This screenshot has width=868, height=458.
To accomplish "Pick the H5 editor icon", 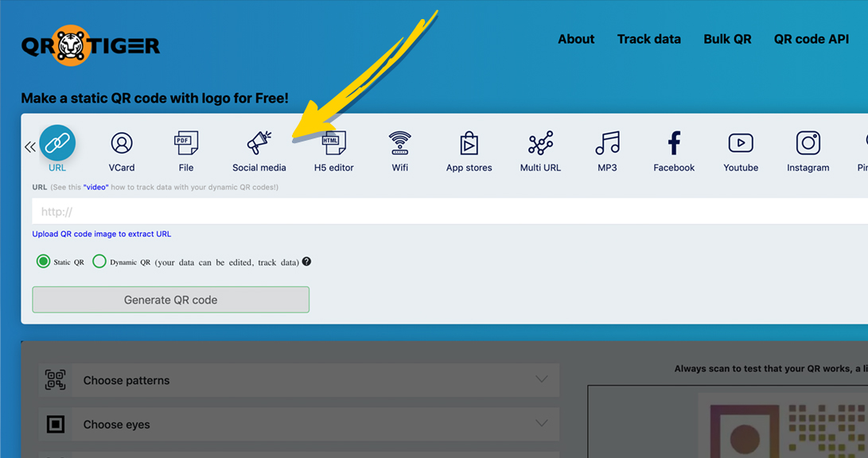I will tap(334, 144).
